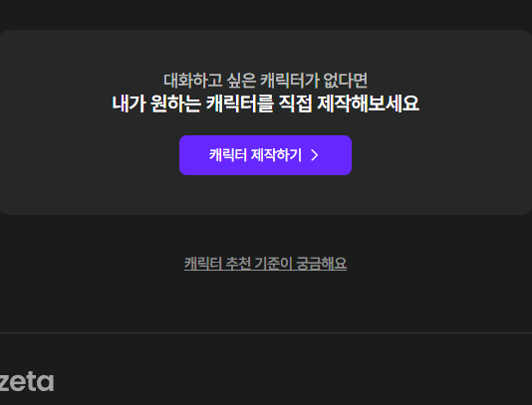532x405 pixels.
Task: Click the word 캐릭터를 in bold heading
Action: (x=239, y=103)
